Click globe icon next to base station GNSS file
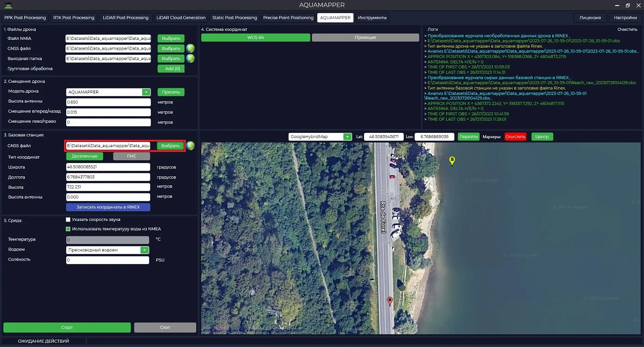The width and height of the screenshot is (644, 347). coord(191,146)
